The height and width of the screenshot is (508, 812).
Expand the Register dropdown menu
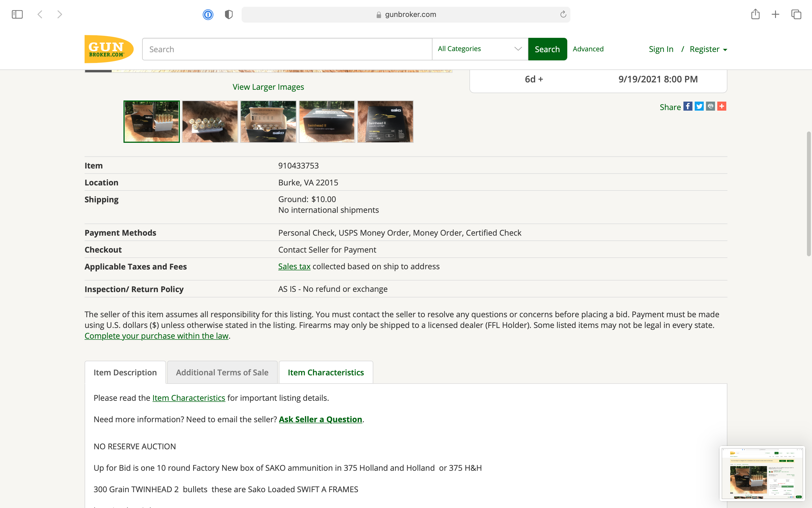(x=708, y=49)
